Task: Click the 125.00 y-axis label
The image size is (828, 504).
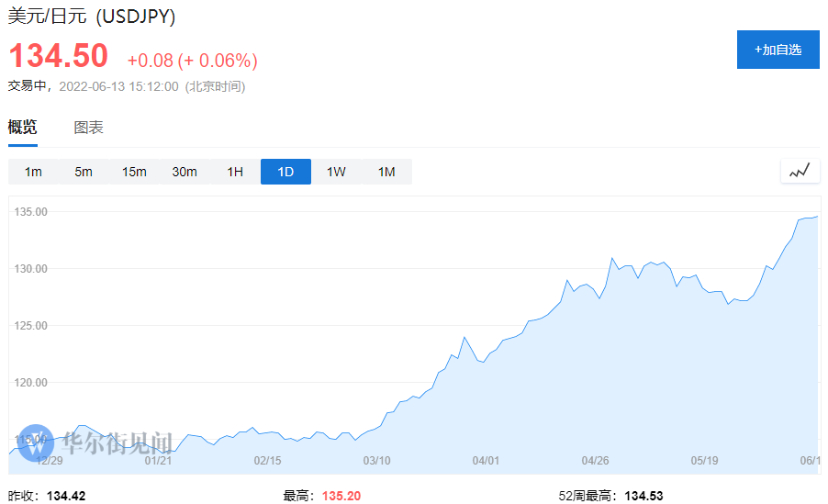Action: click(x=30, y=325)
